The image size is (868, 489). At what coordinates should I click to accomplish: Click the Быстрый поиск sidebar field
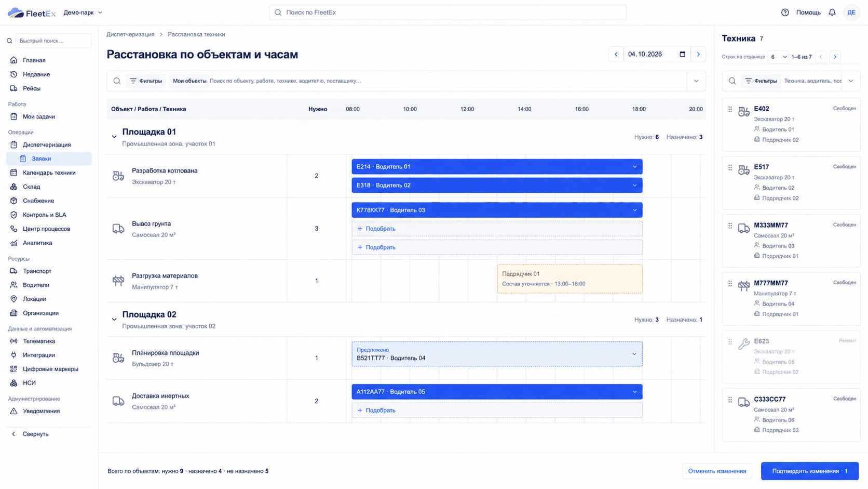point(53,41)
